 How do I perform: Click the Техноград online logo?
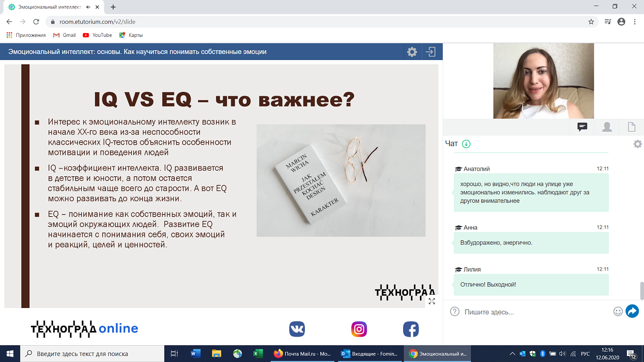click(85, 329)
